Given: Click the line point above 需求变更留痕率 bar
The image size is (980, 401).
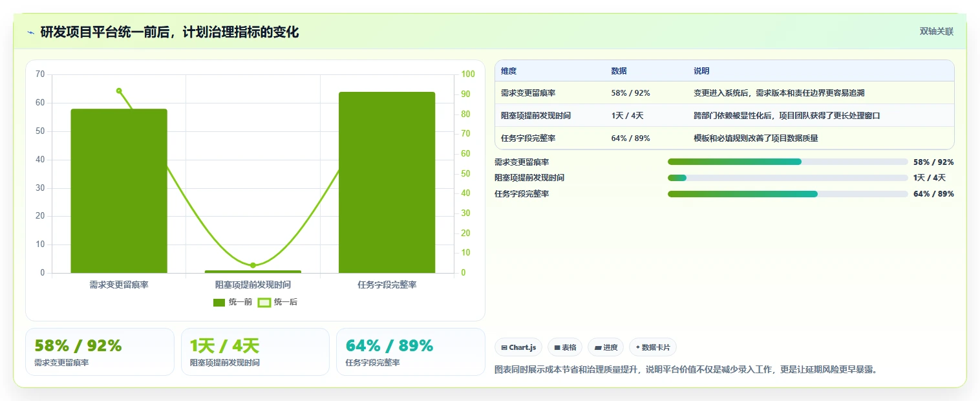Looking at the screenshot, I should [x=119, y=91].
